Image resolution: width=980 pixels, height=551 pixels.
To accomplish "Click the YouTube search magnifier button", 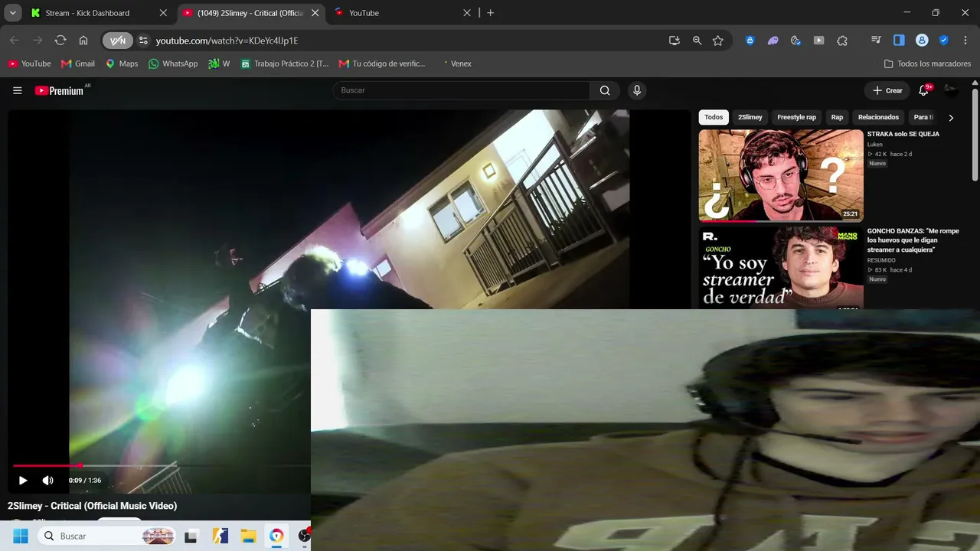I will [x=605, y=90].
